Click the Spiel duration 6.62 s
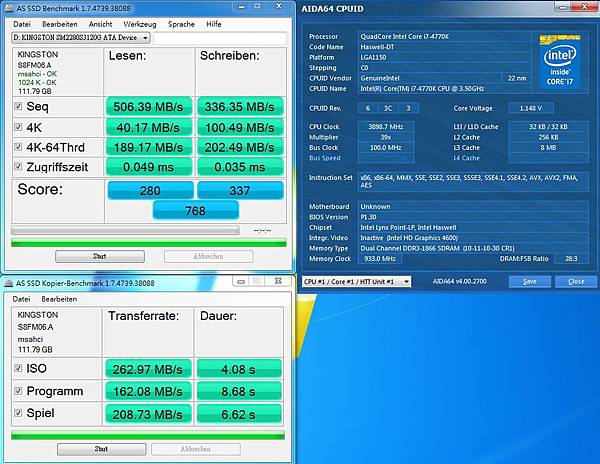Screen dimensions: 600x464 pos(239,414)
